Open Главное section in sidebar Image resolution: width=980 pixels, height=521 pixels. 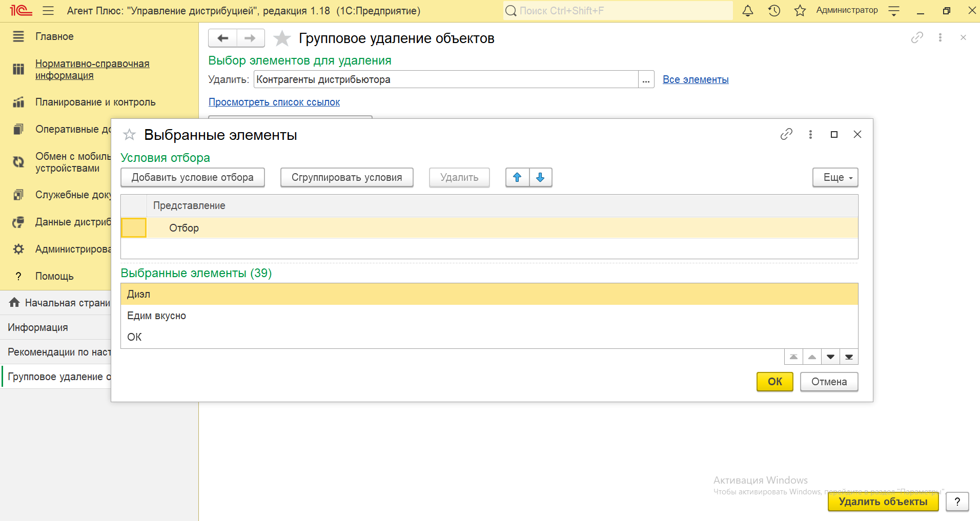pyautogui.click(x=54, y=36)
